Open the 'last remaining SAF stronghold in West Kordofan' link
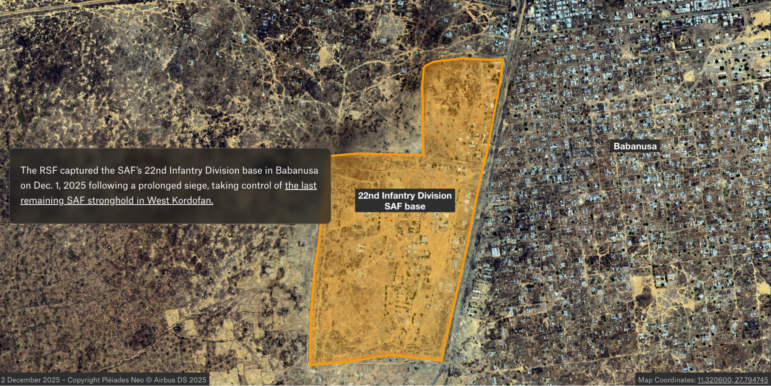This screenshot has height=386, width=771. [x=168, y=193]
